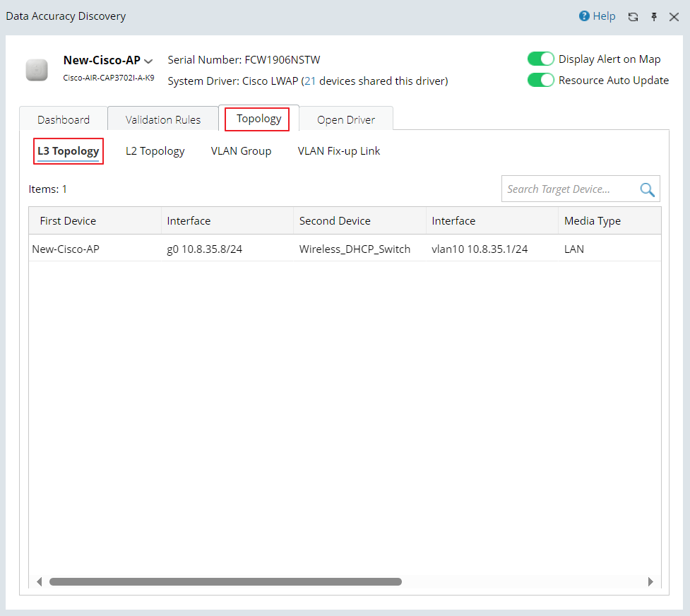This screenshot has height=616, width=690.
Task: Close the Data Accuracy Discovery dialog
Action: point(674,17)
